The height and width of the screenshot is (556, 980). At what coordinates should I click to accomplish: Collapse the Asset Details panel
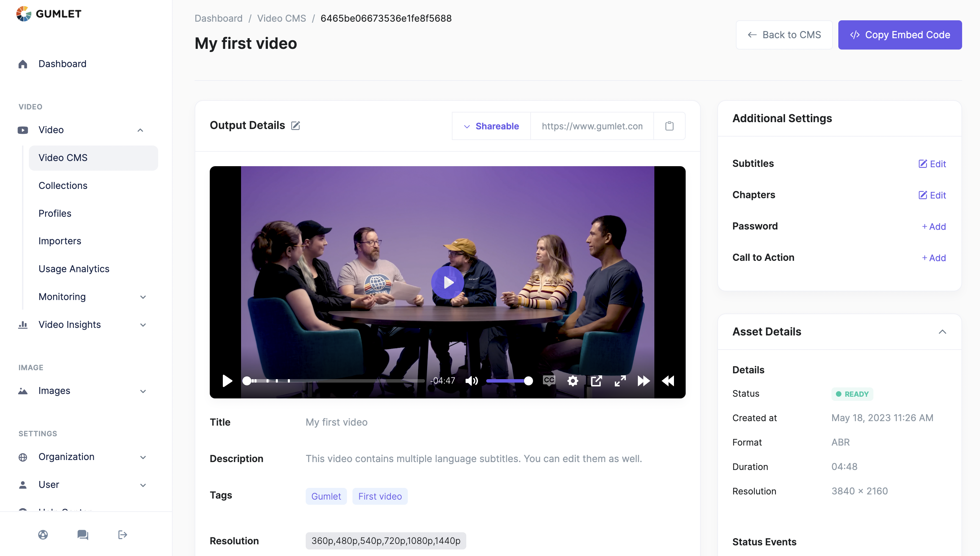[942, 331]
